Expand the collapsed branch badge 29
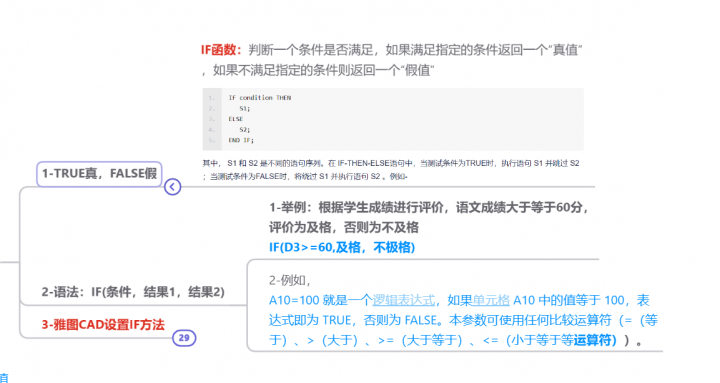720x383 pixels. click(x=184, y=338)
